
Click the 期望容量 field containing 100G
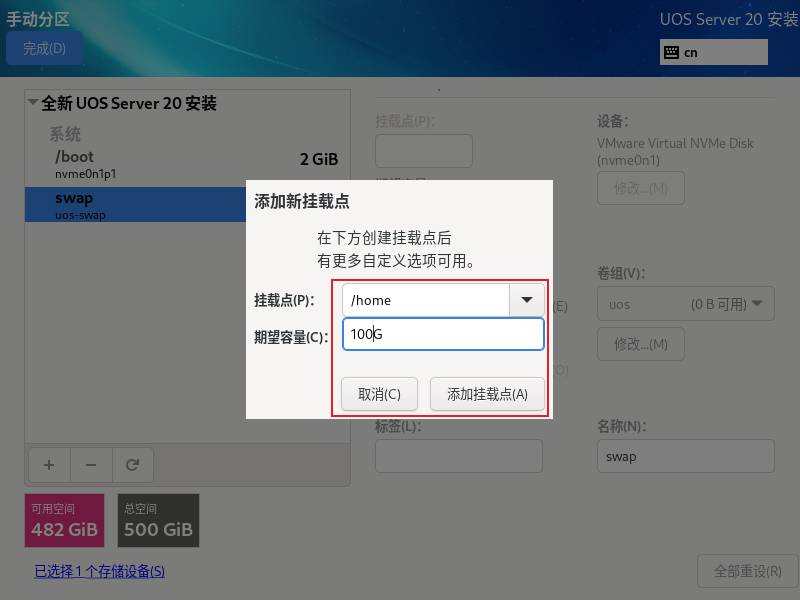click(x=443, y=334)
